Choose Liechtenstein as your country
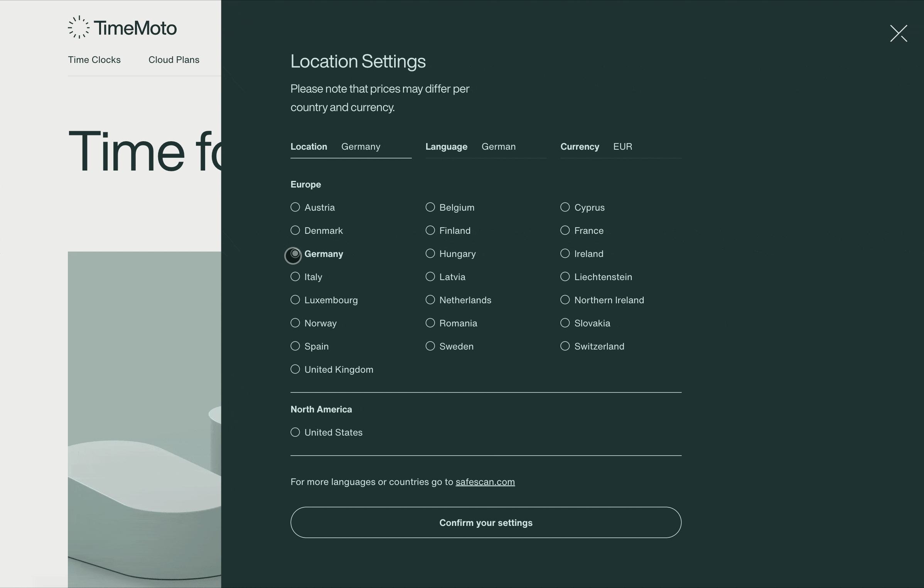This screenshot has width=924, height=588. pos(564,277)
